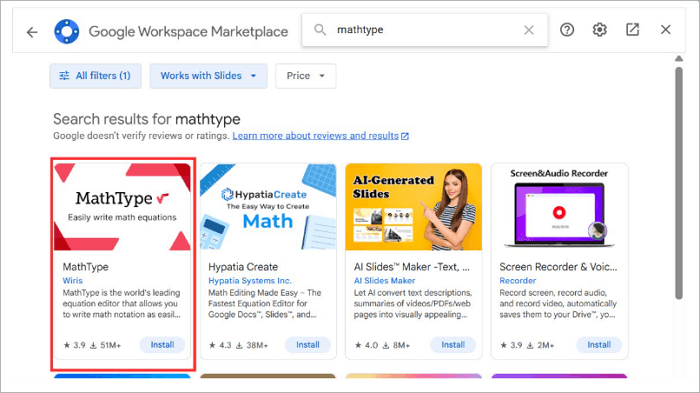
Task: Click the Google Workspace Marketplace logo
Action: click(67, 32)
